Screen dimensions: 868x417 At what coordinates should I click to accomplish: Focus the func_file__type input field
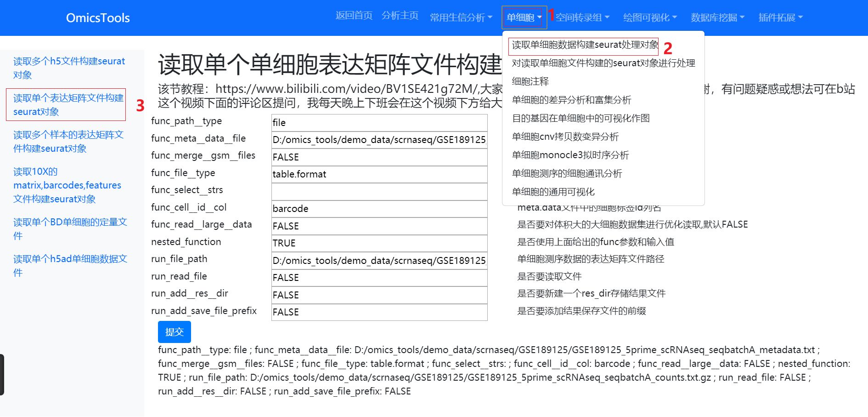point(379,174)
